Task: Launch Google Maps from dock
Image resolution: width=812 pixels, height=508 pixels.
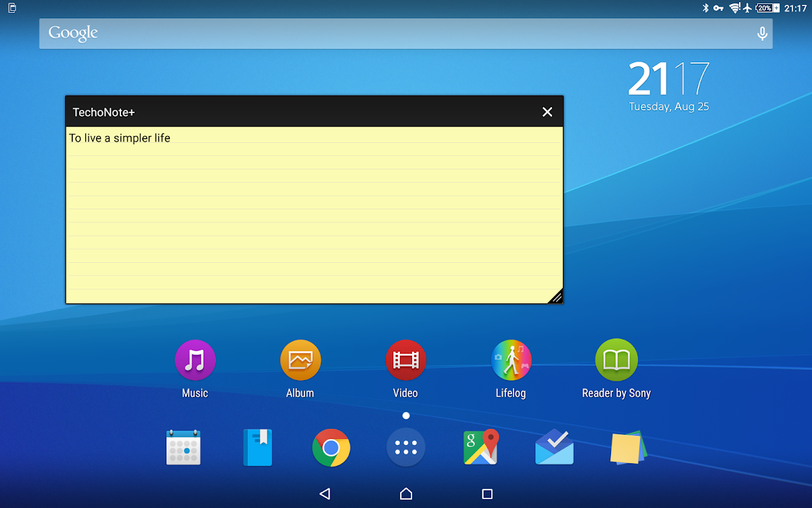Action: pyautogui.click(x=480, y=448)
